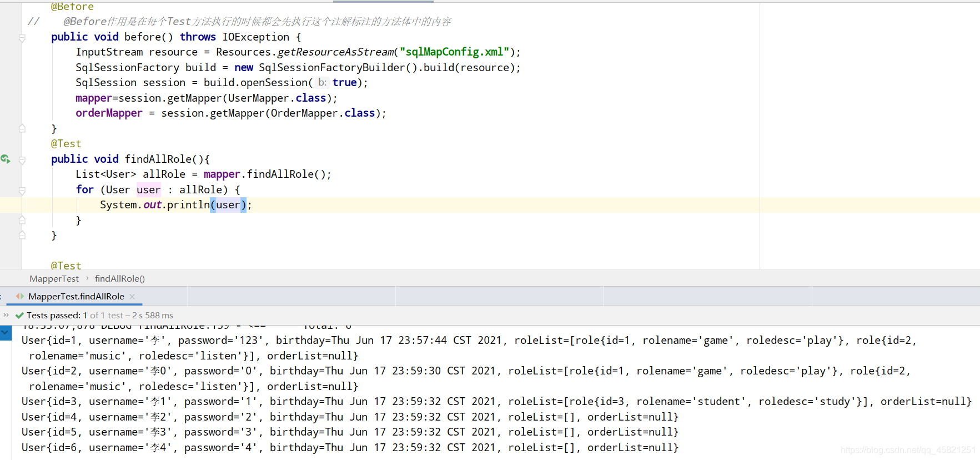
Task: Click the orderMapper field assignment
Action: [x=109, y=113]
